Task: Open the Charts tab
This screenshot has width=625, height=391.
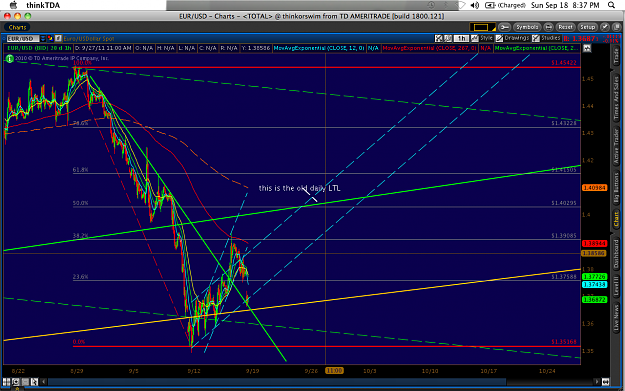Action: [17, 27]
